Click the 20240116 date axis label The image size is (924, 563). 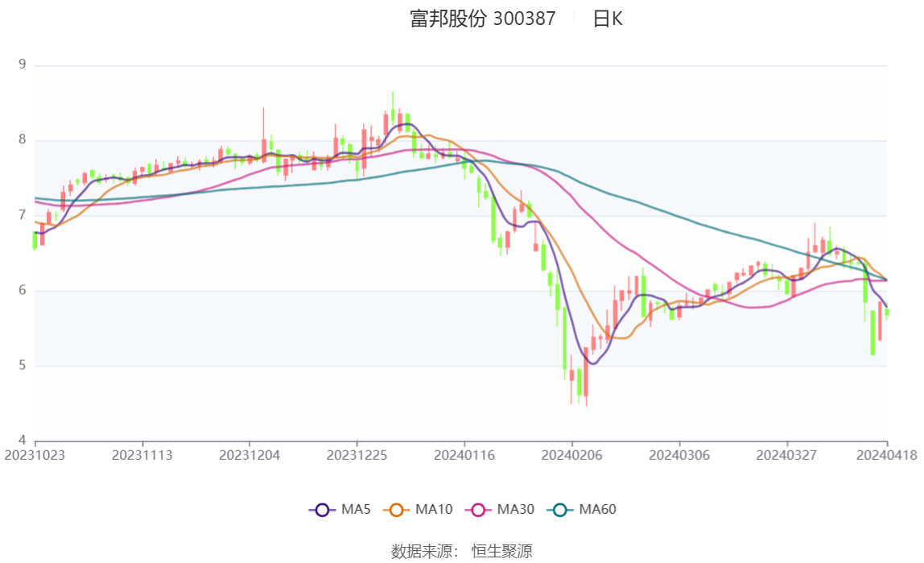(464, 456)
